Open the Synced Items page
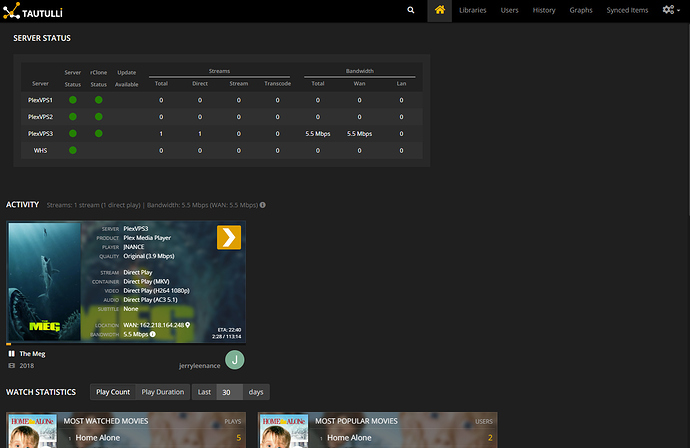The height and width of the screenshot is (448, 690). point(627,10)
